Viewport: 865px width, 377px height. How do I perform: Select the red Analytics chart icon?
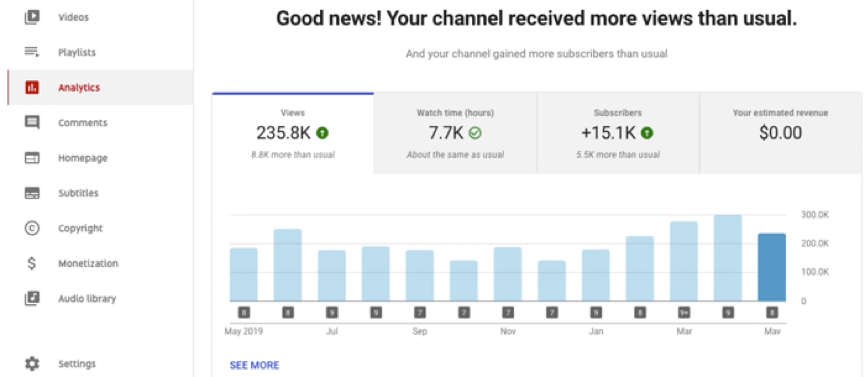tap(32, 87)
